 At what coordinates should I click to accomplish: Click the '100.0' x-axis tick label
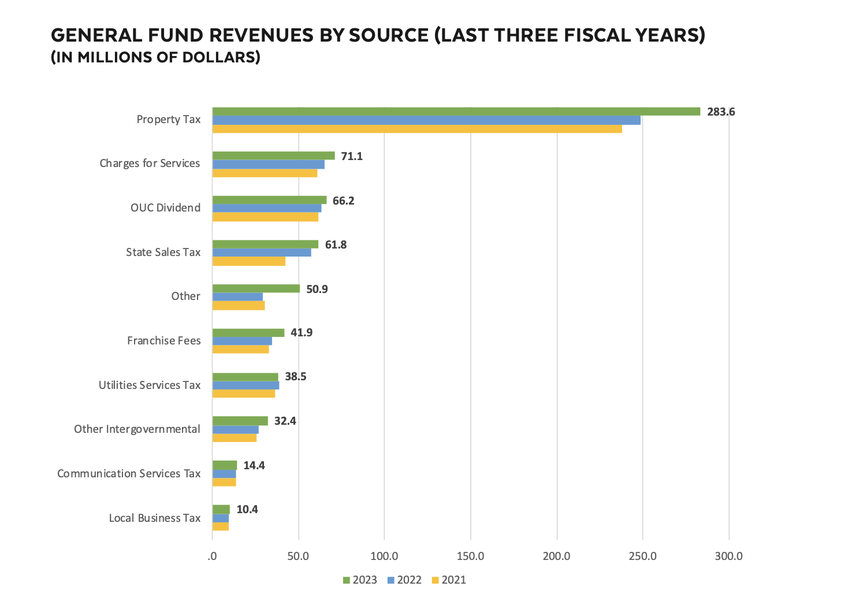coord(384,556)
